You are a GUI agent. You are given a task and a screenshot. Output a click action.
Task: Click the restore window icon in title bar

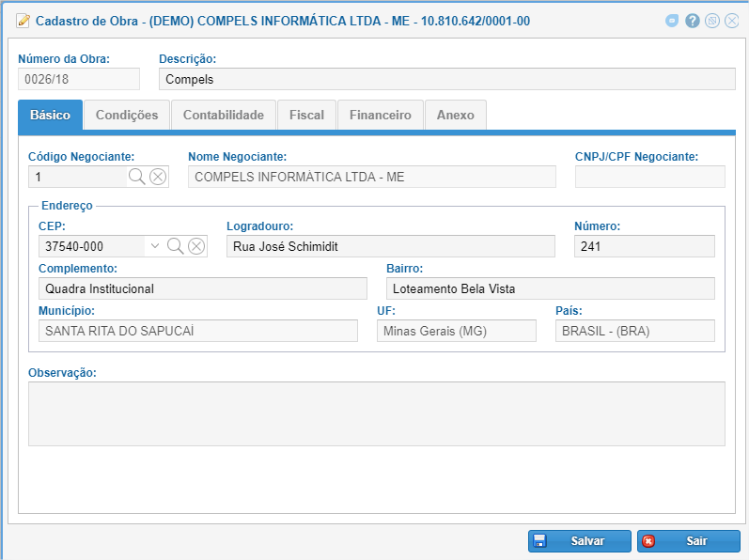(712, 21)
